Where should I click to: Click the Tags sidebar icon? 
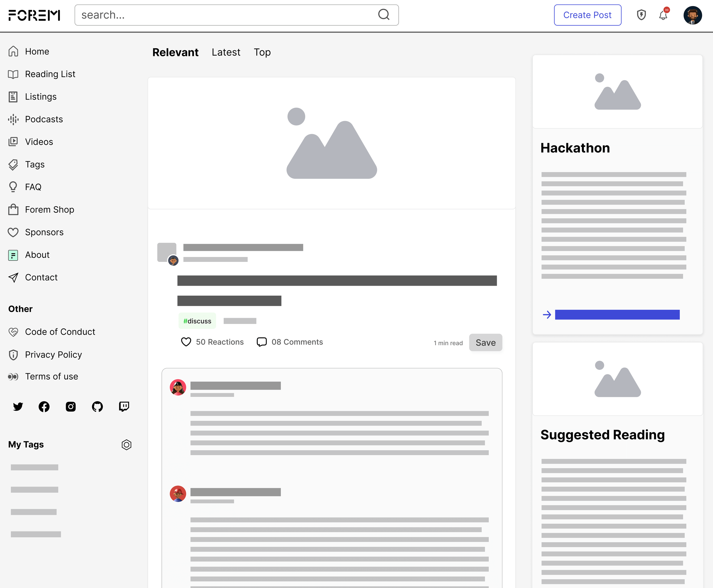click(13, 165)
